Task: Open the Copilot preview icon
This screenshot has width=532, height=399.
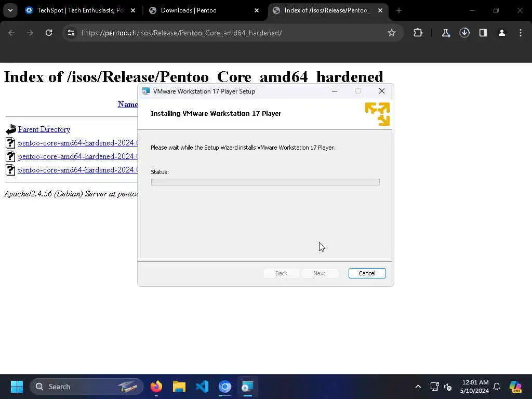Action: coord(516,387)
